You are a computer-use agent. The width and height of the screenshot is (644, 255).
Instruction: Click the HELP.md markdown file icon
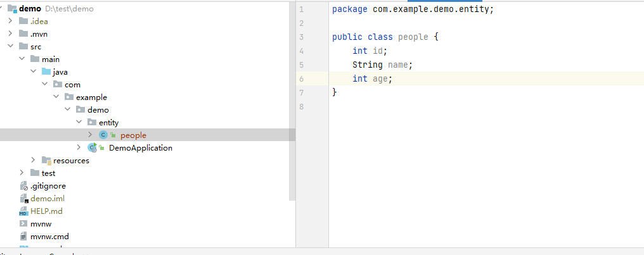pos(23,211)
